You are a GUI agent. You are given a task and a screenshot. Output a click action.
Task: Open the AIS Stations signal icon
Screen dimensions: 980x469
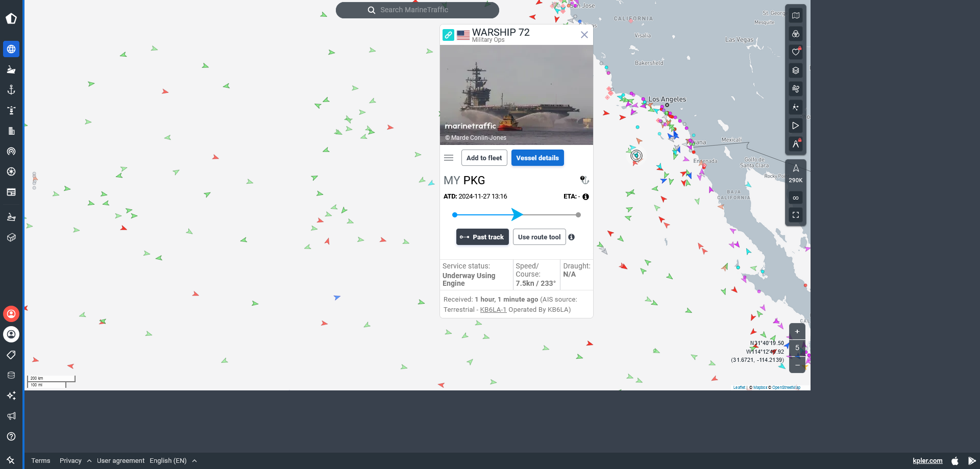[11, 151]
